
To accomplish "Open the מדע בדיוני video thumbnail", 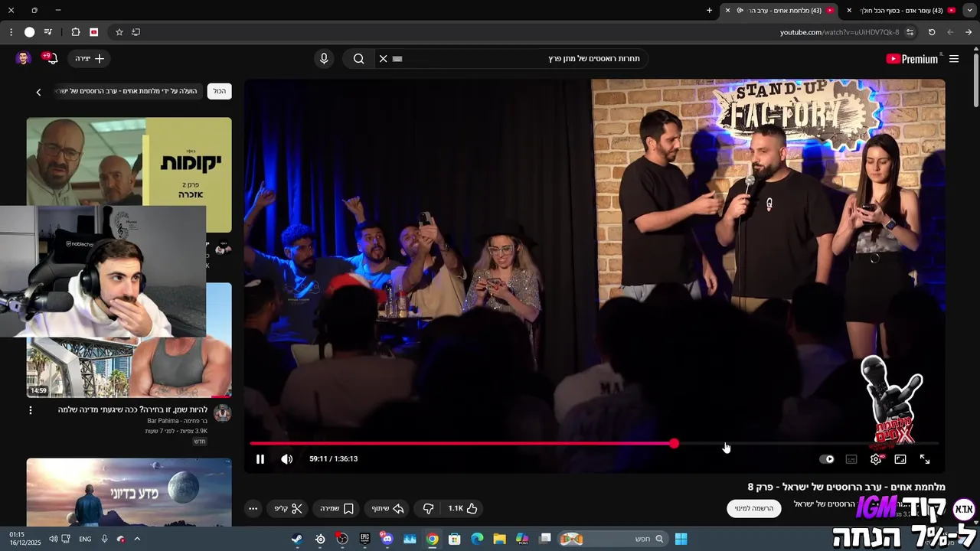I will click(129, 492).
